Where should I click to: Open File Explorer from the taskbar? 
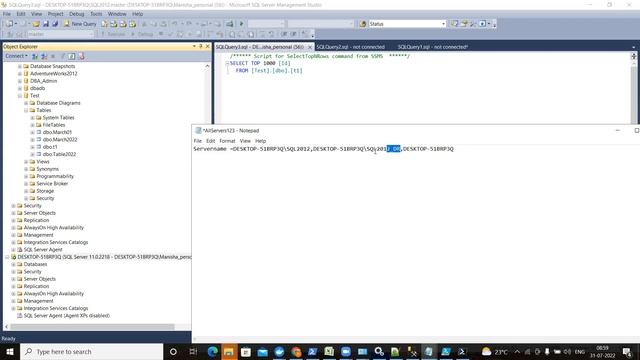point(229,352)
